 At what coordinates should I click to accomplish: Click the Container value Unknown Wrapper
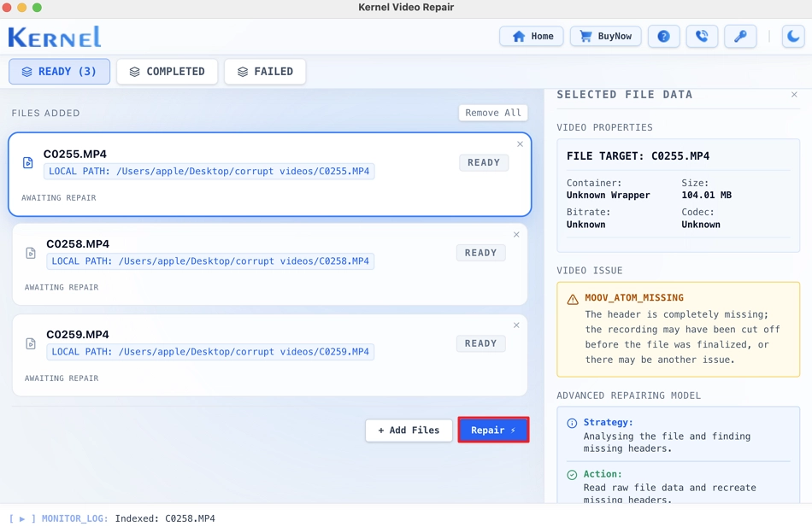608,195
